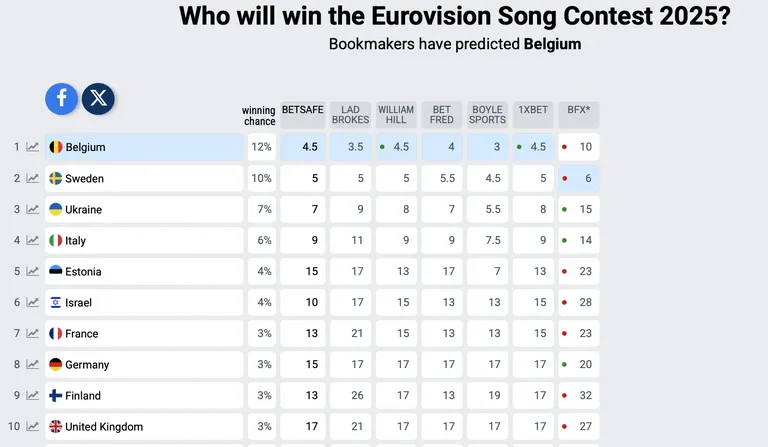
Task: Share the odds on Facebook
Action: pyautogui.click(x=61, y=99)
